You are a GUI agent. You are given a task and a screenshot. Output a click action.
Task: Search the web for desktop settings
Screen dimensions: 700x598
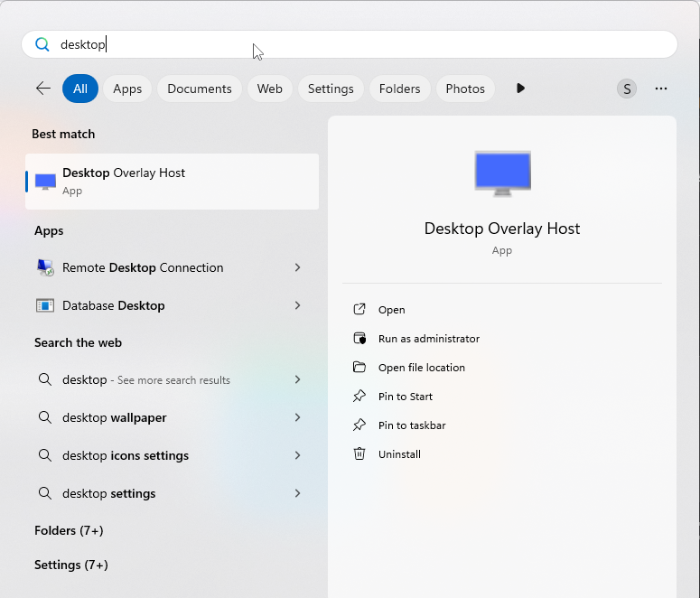click(x=172, y=493)
